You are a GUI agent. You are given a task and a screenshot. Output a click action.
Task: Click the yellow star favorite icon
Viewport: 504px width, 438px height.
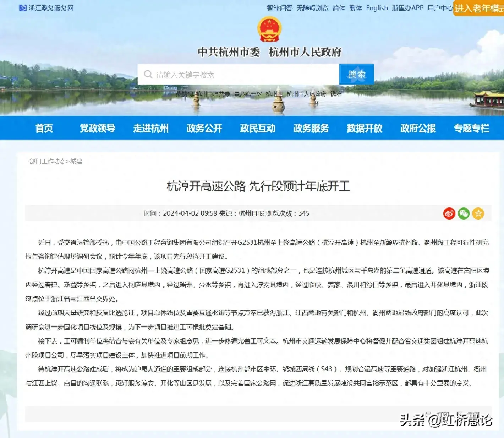coord(478,213)
